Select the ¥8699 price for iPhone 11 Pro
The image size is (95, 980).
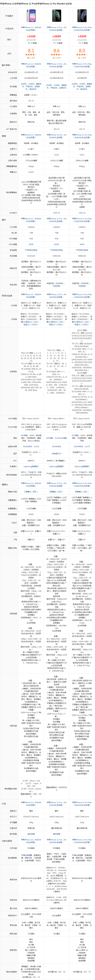point(57,36)
